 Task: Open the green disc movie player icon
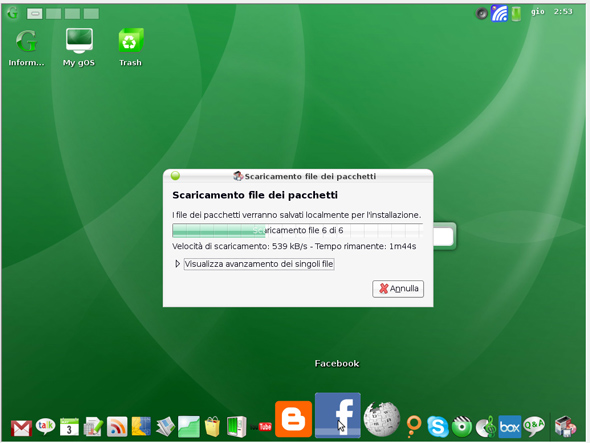point(462,427)
